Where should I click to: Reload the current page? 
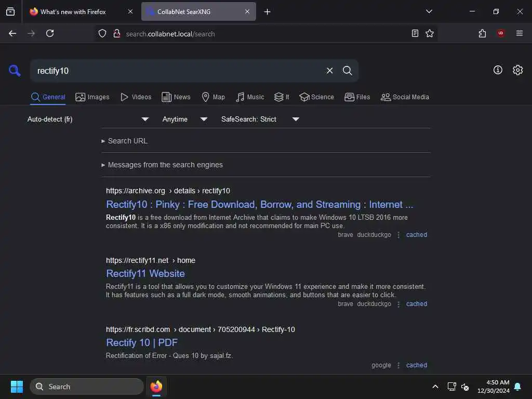point(50,33)
